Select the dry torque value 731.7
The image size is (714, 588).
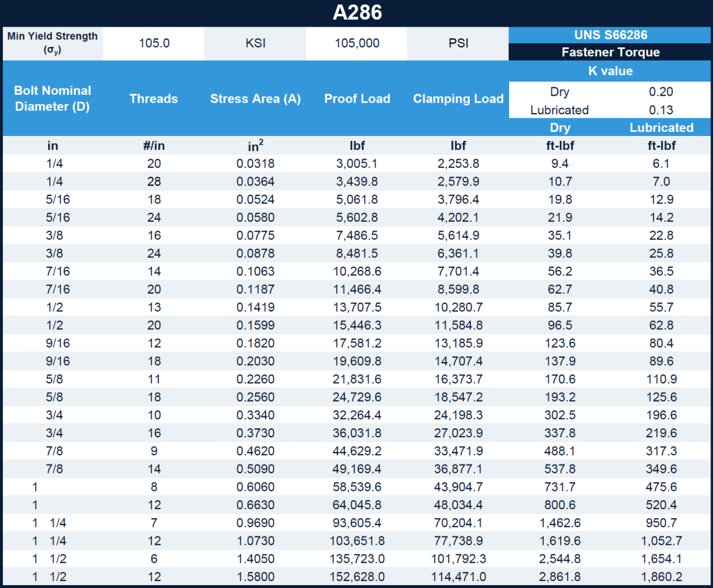point(560,487)
